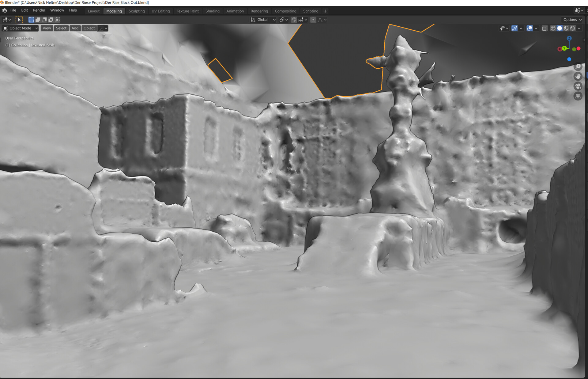Click the camera view icon

[x=578, y=86]
